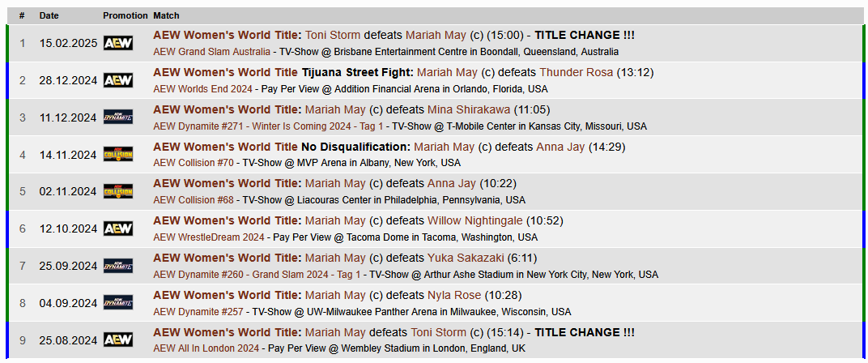The height and width of the screenshot is (363, 868).
Task: Click the AEW Collision #70 event link
Action: [x=192, y=163]
